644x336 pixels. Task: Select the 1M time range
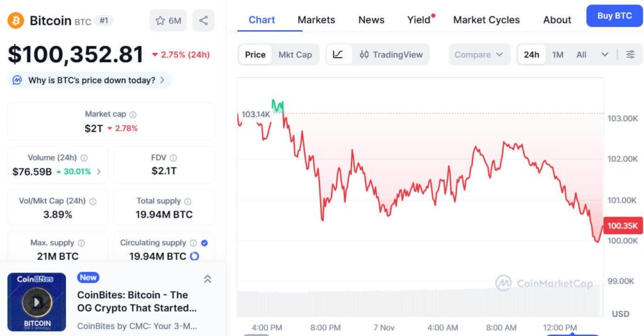(558, 55)
